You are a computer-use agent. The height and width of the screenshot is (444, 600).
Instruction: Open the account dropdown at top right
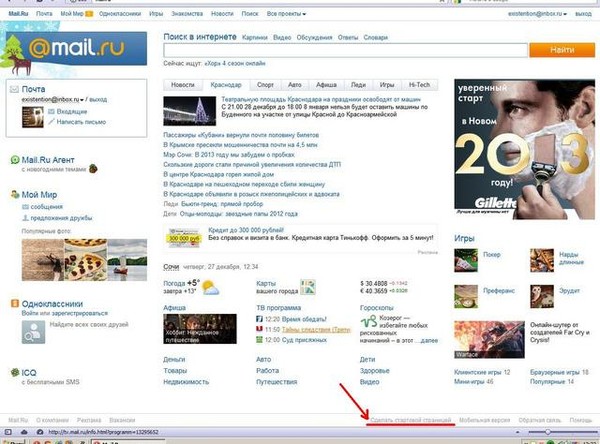pos(537,14)
